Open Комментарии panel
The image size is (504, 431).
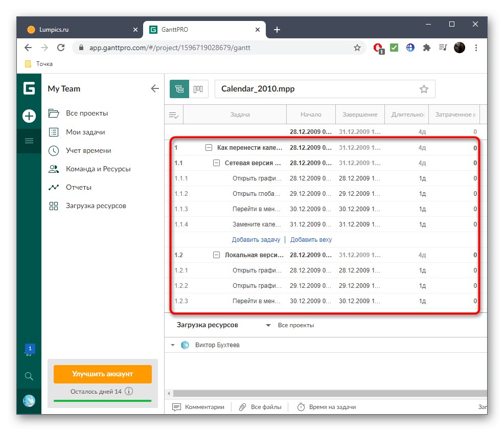[198, 407]
